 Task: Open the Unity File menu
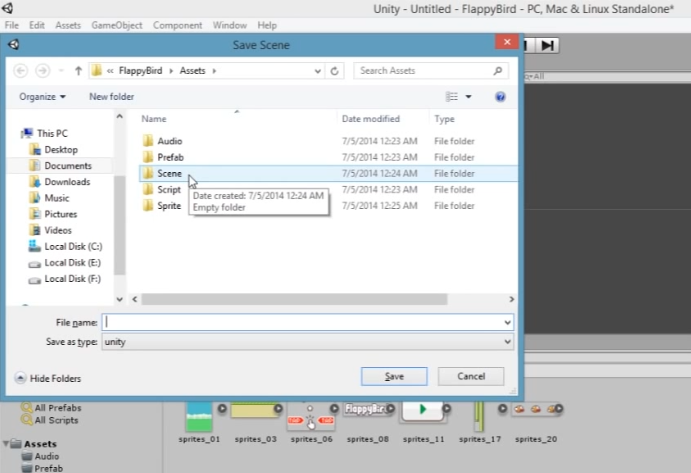pos(11,25)
